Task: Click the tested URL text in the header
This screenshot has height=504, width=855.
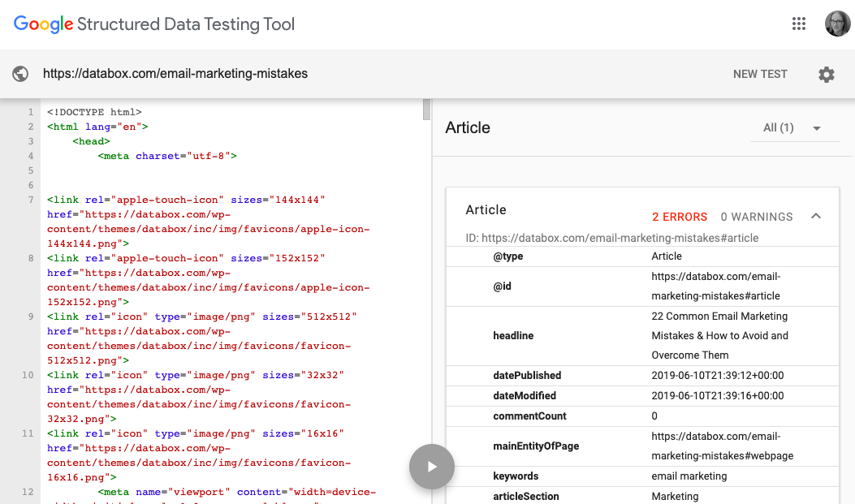Action: 175,74
